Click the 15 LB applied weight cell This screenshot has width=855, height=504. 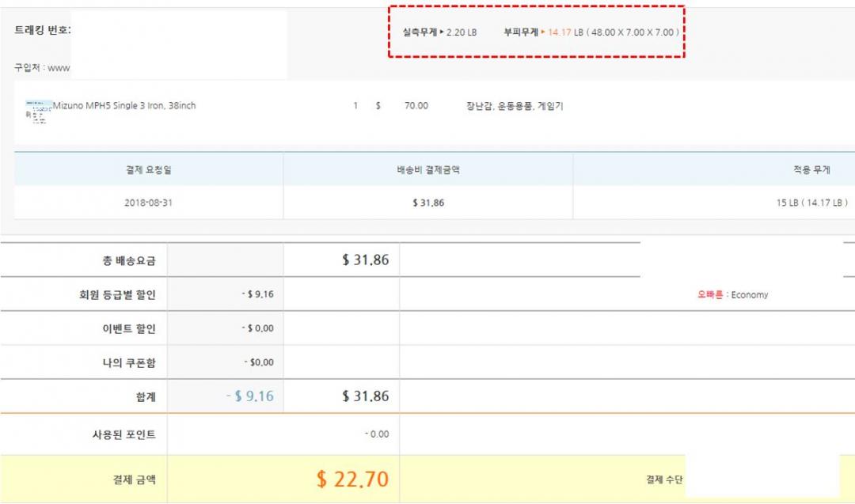pyautogui.click(x=811, y=203)
